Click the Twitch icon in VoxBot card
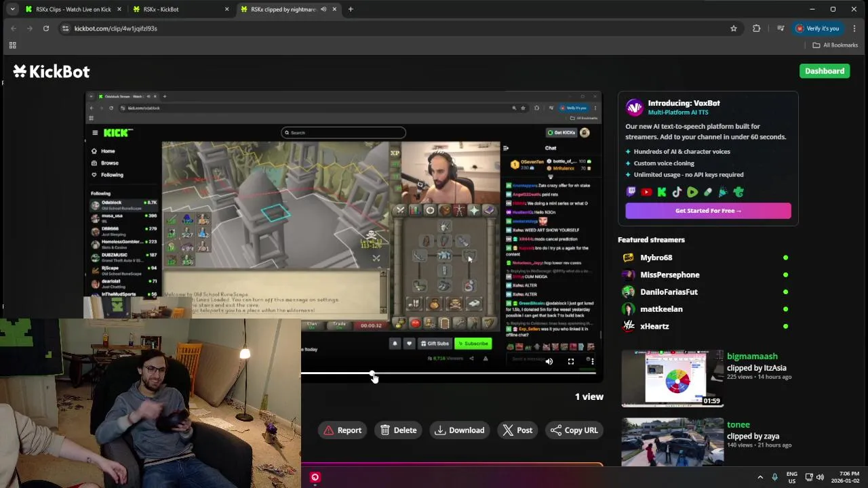This screenshot has width=868, height=488. click(x=631, y=192)
